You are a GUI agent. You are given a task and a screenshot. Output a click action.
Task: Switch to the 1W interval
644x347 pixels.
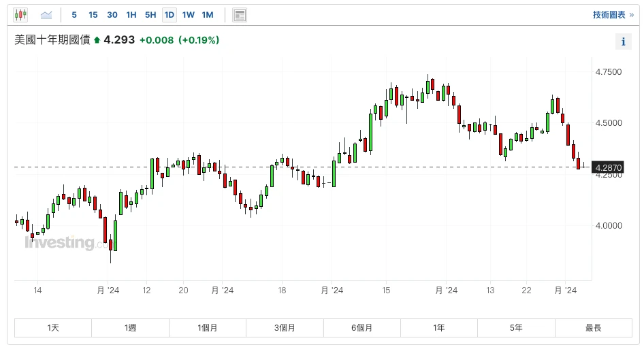(x=189, y=14)
